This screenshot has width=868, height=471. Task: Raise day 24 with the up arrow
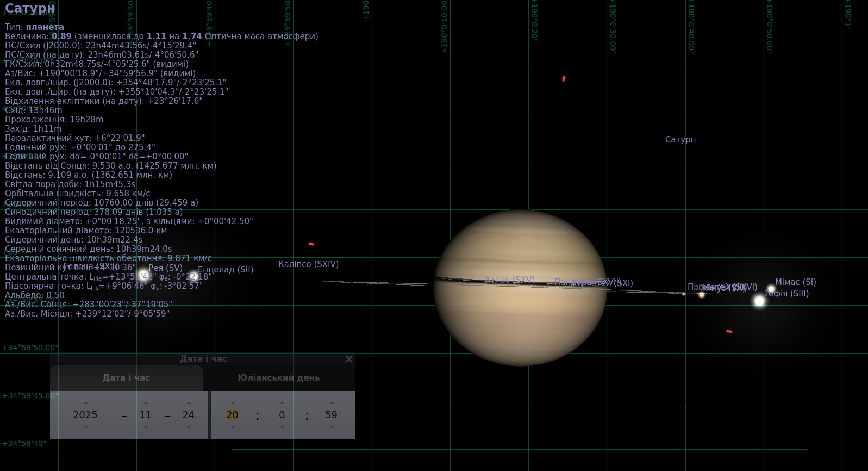click(189, 403)
